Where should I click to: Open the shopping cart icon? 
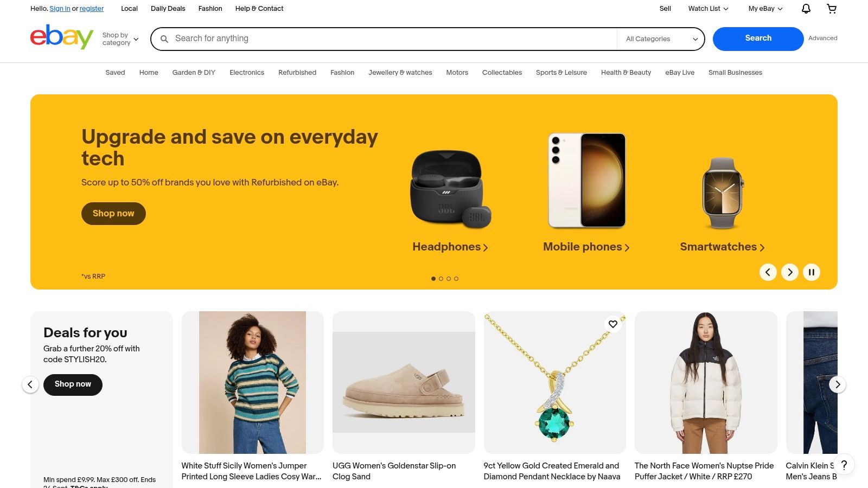tap(831, 9)
